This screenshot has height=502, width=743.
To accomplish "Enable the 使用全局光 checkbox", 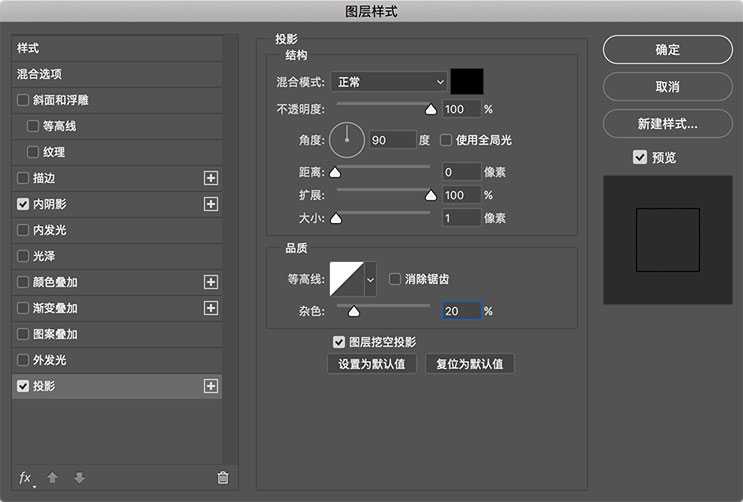I will 447,140.
